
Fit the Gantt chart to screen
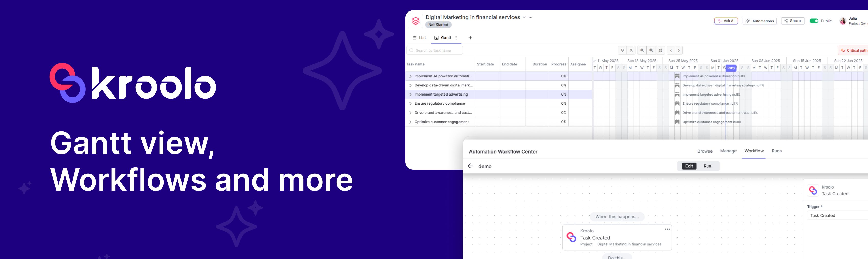tap(660, 50)
